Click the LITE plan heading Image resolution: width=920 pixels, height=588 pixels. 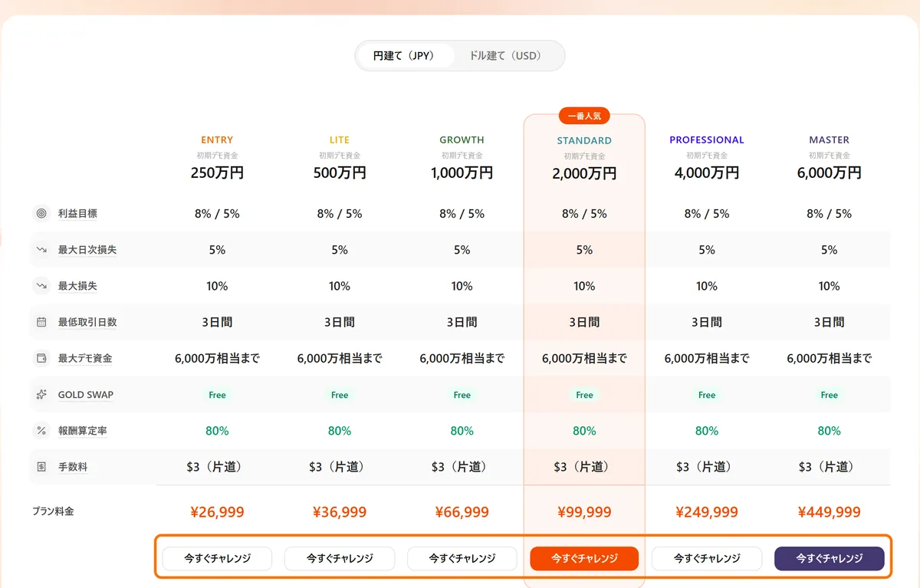point(340,140)
